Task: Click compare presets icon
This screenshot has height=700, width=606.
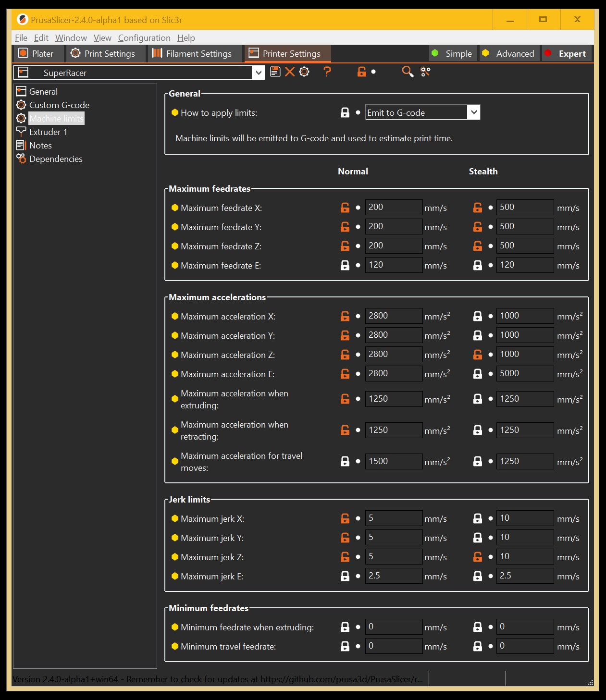Action: (x=425, y=72)
